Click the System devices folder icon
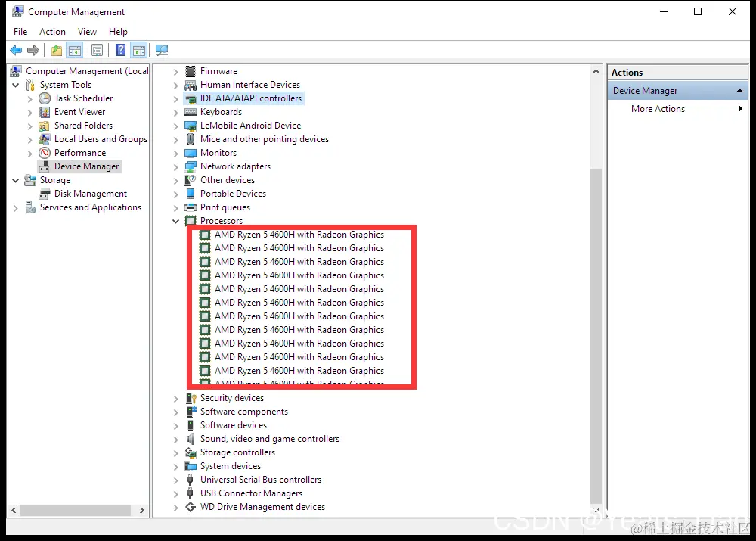 coord(191,466)
